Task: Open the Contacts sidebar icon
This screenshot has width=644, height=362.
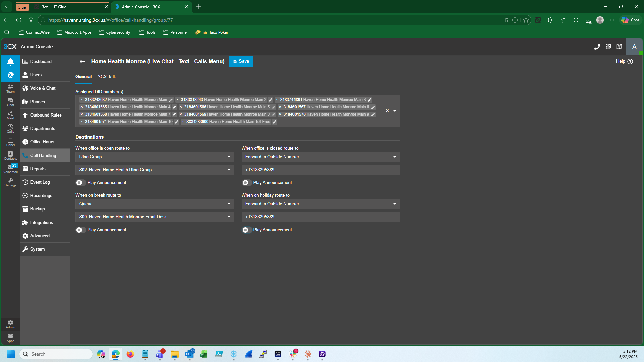Action: click(x=10, y=156)
